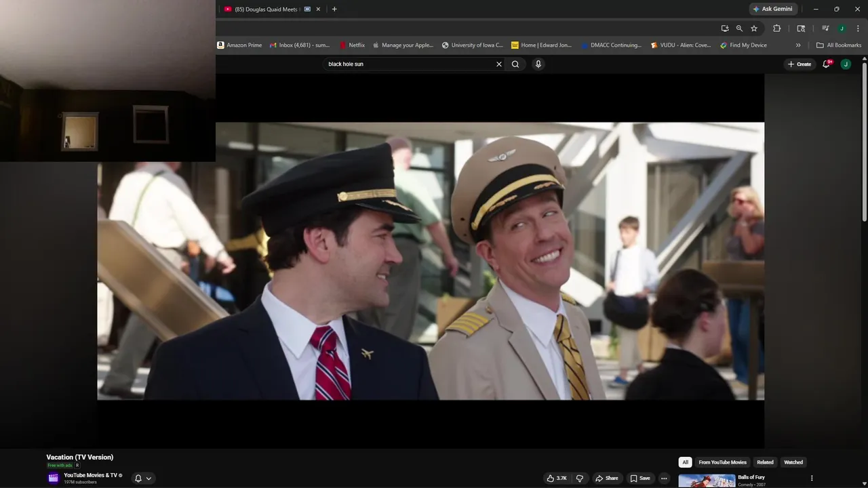
Task: Like the video showing 3.7K
Action: [557, 479]
